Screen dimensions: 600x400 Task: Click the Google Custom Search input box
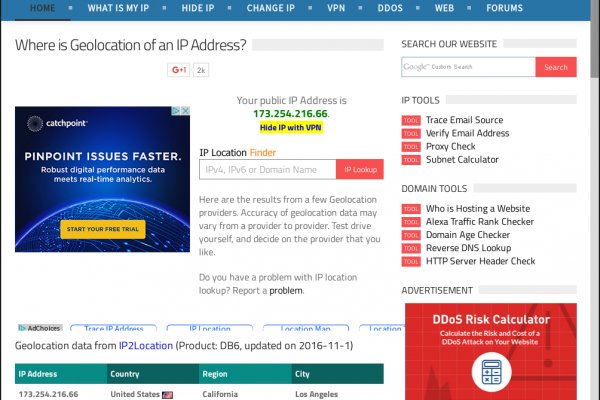click(x=468, y=67)
